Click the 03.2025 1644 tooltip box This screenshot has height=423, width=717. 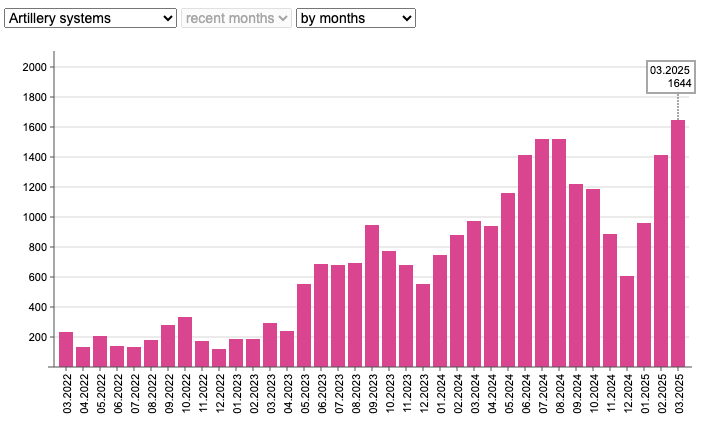pyautogui.click(x=671, y=77)
